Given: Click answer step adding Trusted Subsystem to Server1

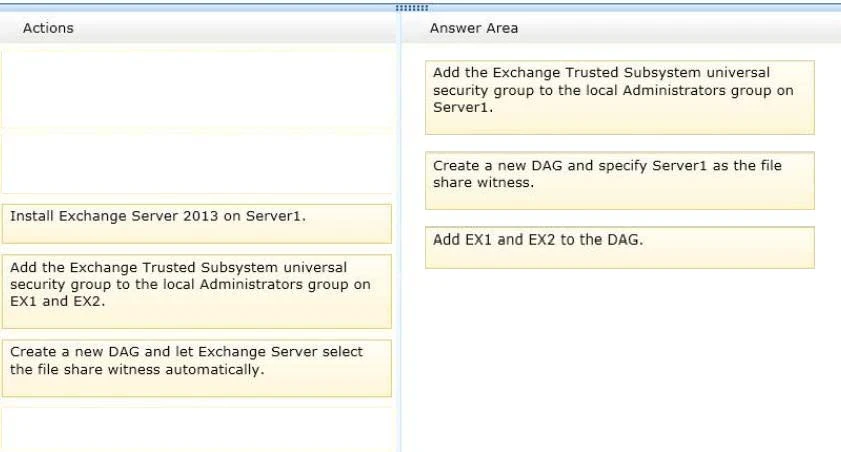Looking at the screenshot, I should coord(619,97).
